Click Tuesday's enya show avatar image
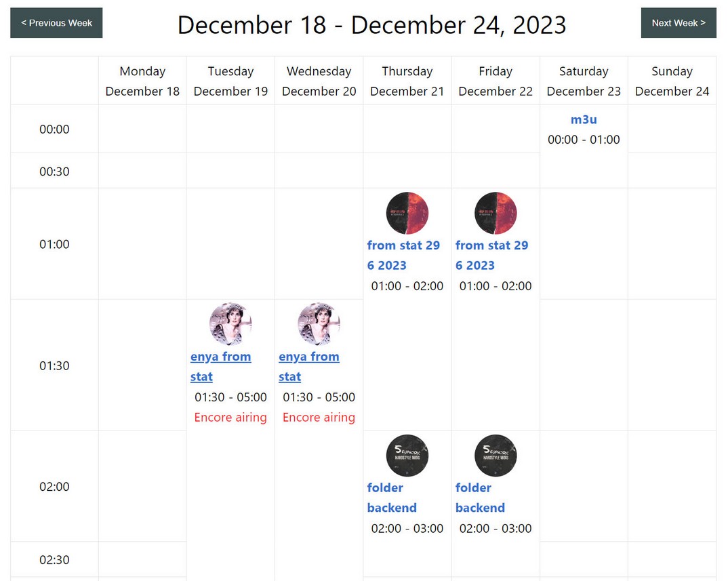728x581 pixels. [230, 324]
